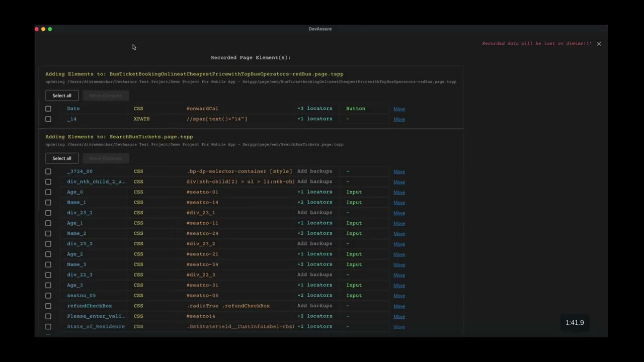Check the _14 element checkbox

coord(48,119)
